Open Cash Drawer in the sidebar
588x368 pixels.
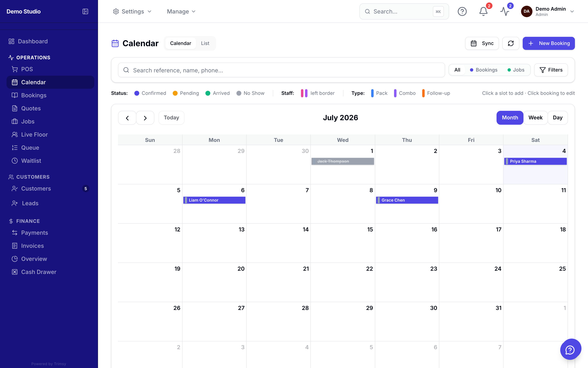click(x=50, y=272)
